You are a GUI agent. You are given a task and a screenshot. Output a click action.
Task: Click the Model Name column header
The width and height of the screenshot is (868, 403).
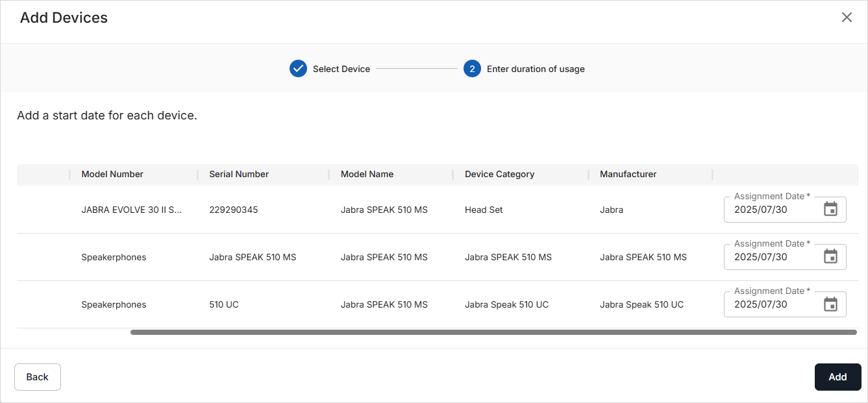(x=367, y=174)
